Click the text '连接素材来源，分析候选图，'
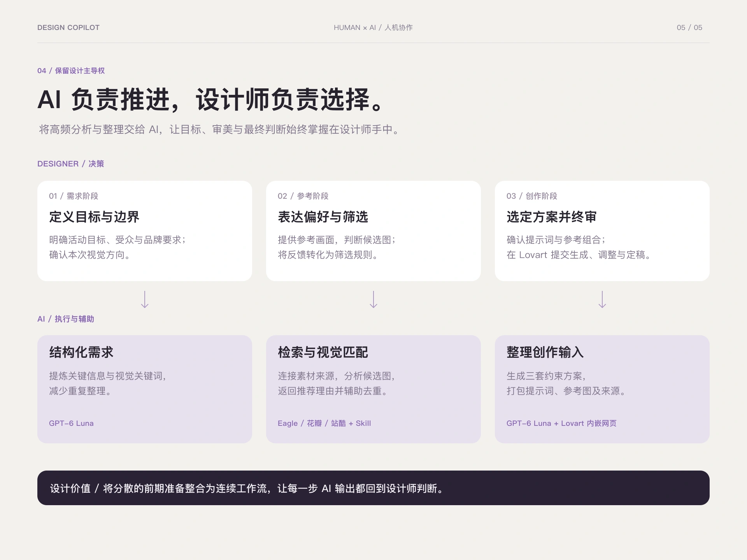Viewport: 747px width, 560px height. pos(337,376)
